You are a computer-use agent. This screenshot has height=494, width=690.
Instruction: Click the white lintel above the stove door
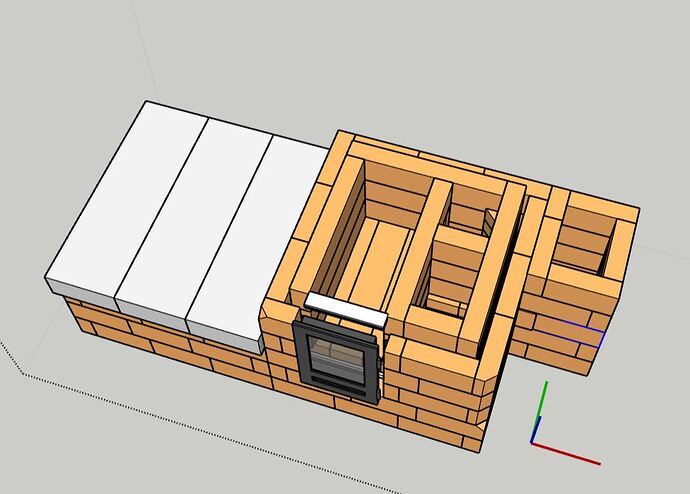tap(346, 310)
